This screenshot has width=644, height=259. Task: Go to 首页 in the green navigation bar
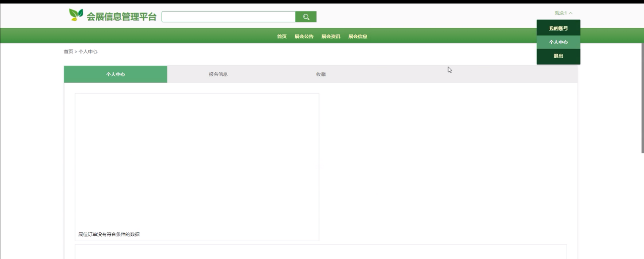click(282, 36)
